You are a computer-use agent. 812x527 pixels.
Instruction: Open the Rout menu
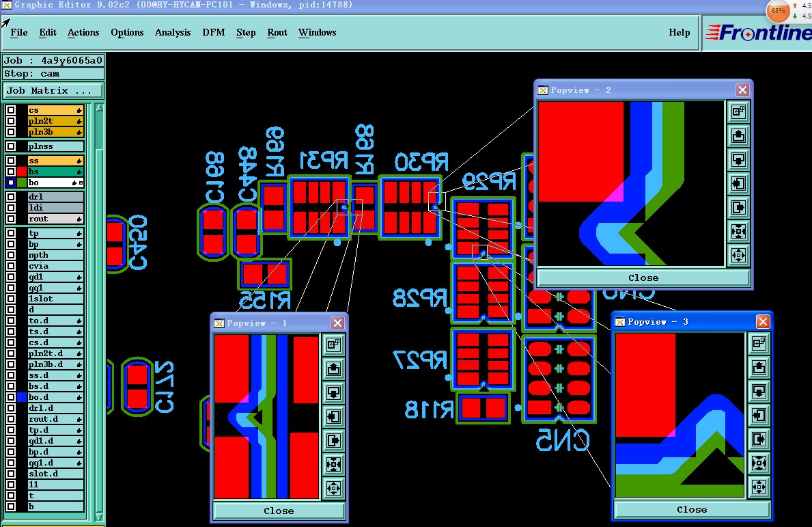coord(277,32)
